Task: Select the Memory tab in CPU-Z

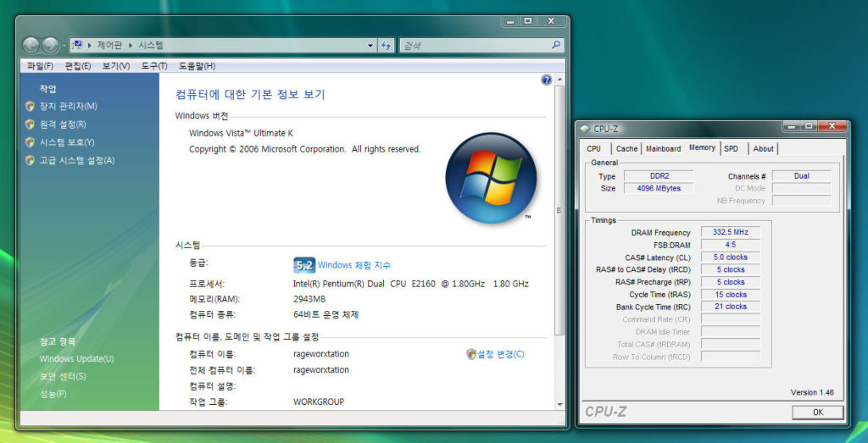Action: (x=702, y=147)
